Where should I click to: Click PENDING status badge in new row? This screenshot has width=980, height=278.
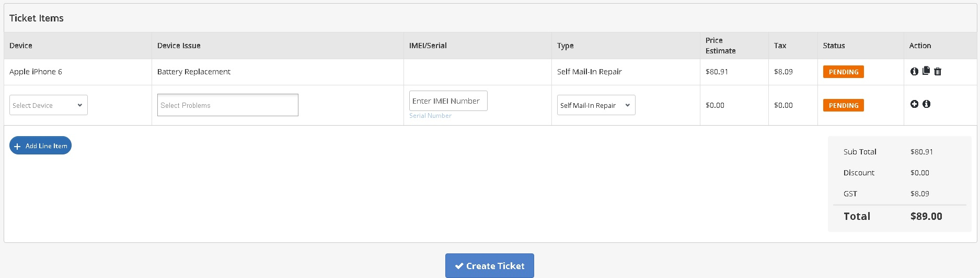843,106
